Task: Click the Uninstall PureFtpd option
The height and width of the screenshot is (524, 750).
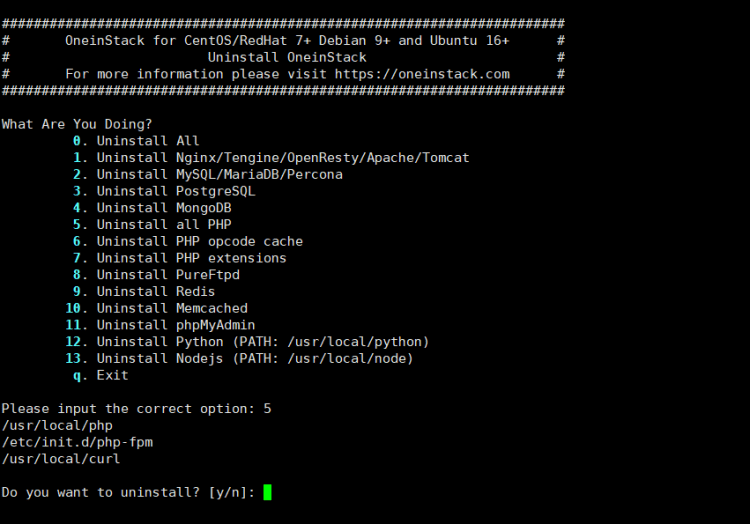Action: [156, 275]
